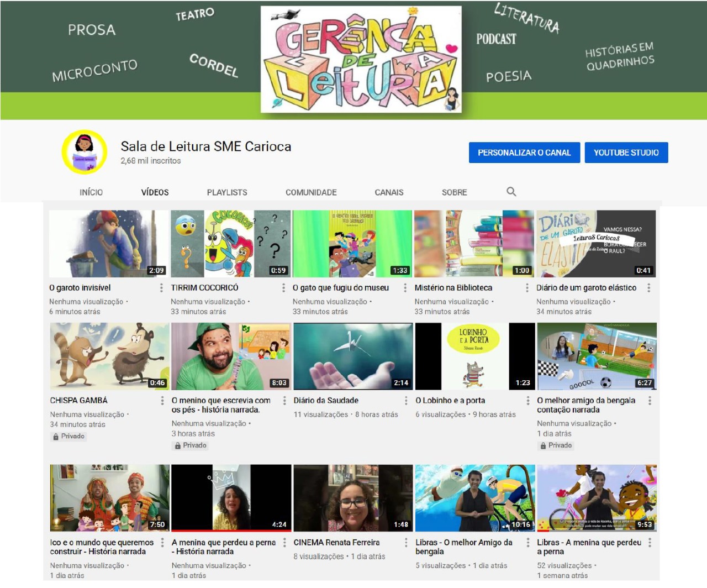Play the 10:16 Libras melhor Amigo thumbnail

pyautogui.click(x=475, y=498)
